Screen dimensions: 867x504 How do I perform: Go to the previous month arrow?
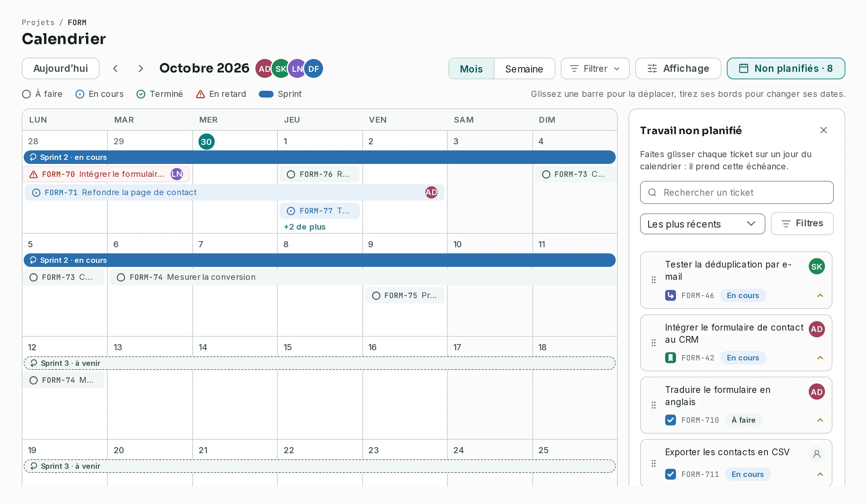[x=115, y=68]
